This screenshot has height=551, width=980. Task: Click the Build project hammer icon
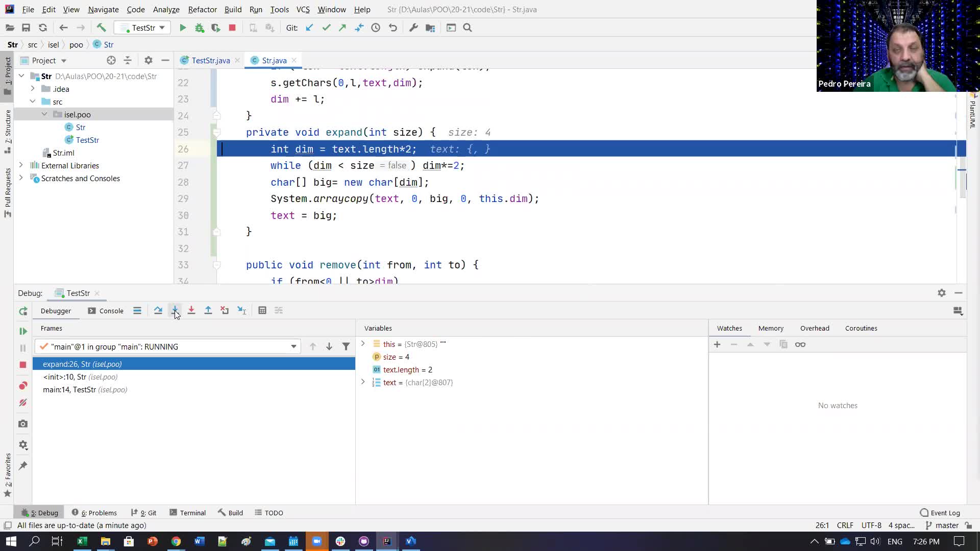pos(101,28)
